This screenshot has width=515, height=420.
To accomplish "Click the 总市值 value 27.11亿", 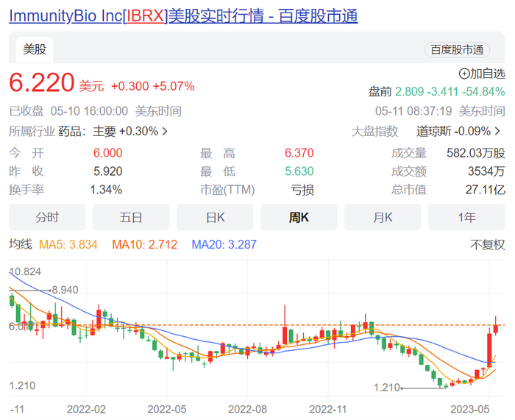I will pos(485,190).
